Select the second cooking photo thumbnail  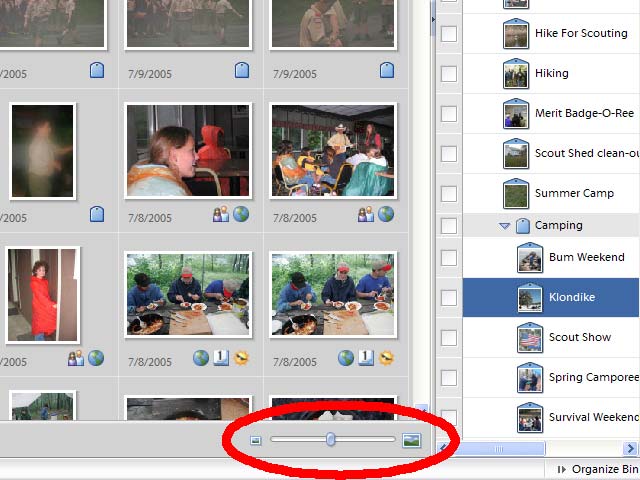333,295
